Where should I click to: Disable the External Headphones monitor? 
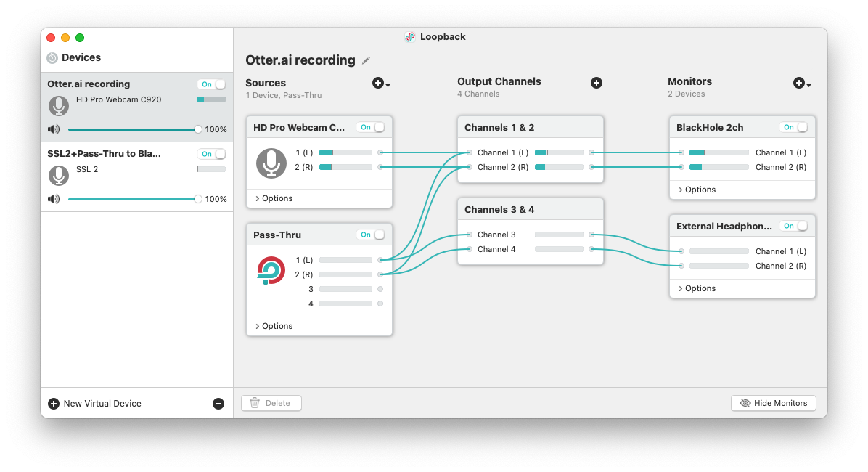click(793, 226)
